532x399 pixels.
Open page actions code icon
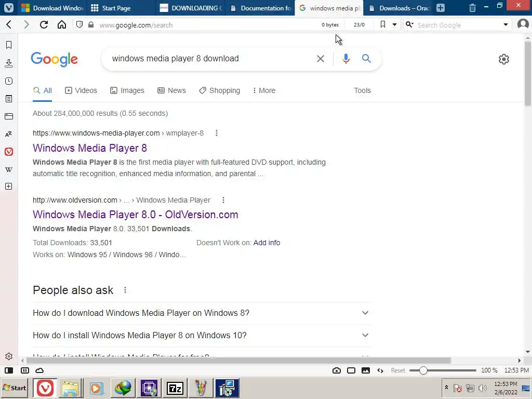tap(380, 370)
